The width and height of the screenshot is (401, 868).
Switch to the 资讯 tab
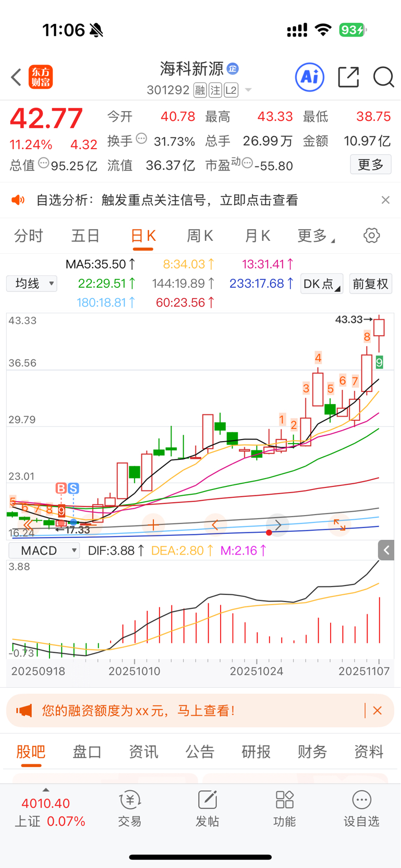[143, 752]
